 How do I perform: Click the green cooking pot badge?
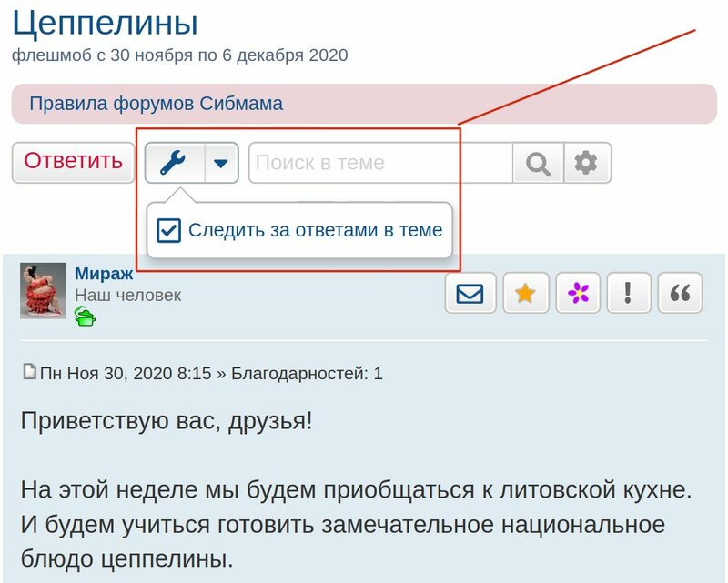pyautogui.click(x=85, y=317)
